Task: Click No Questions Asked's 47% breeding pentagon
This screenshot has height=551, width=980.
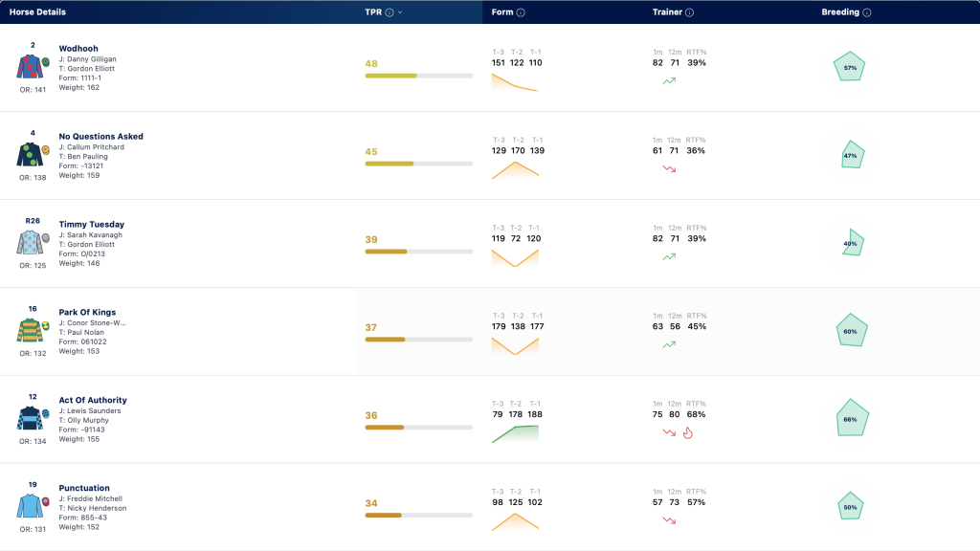Action: coord(853,155)
